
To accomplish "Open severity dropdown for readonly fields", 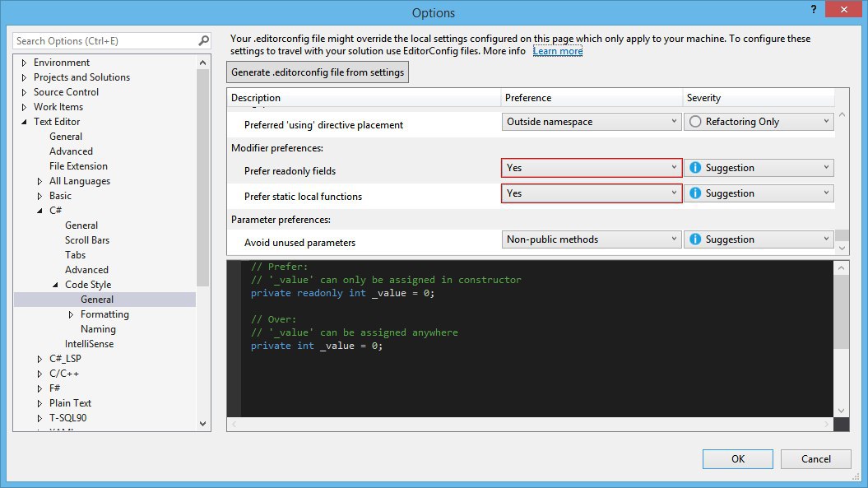I will 759,168.
